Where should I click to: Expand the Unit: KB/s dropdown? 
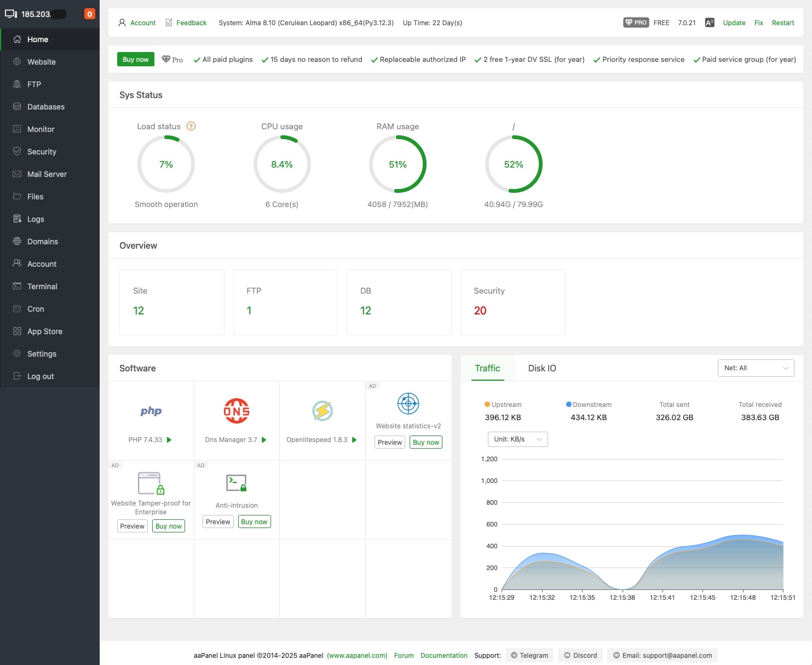[517, 439]
